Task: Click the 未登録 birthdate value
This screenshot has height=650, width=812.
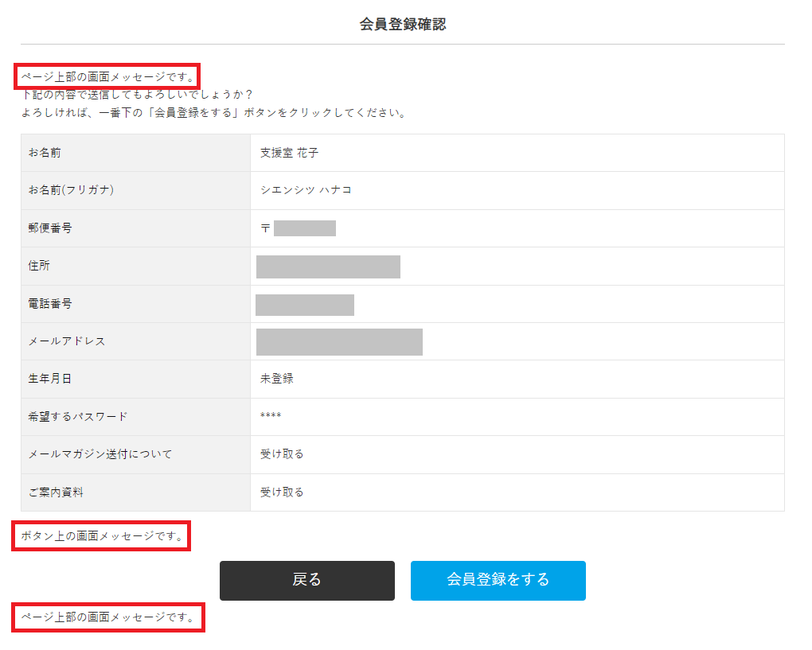Action: coord(277,379)
